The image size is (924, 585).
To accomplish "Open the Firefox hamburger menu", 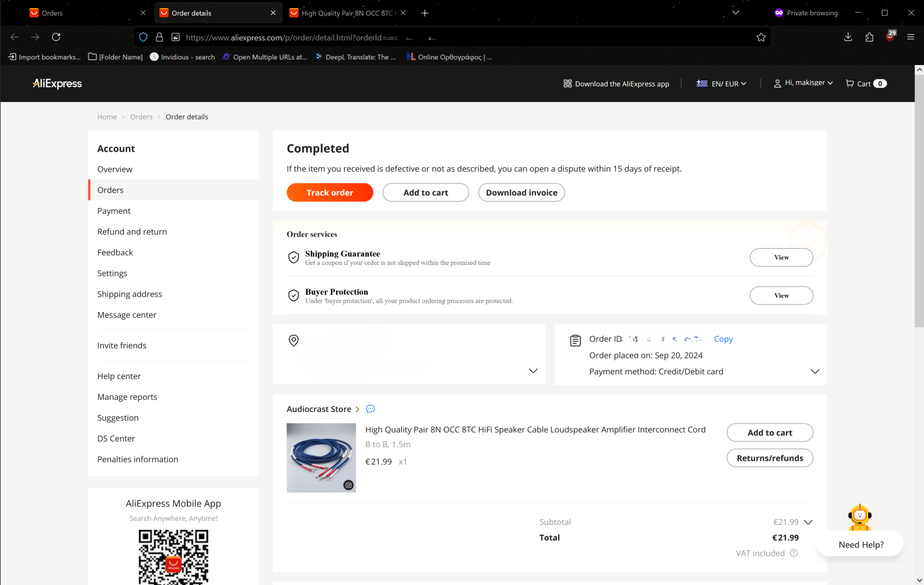I will 910,37.
